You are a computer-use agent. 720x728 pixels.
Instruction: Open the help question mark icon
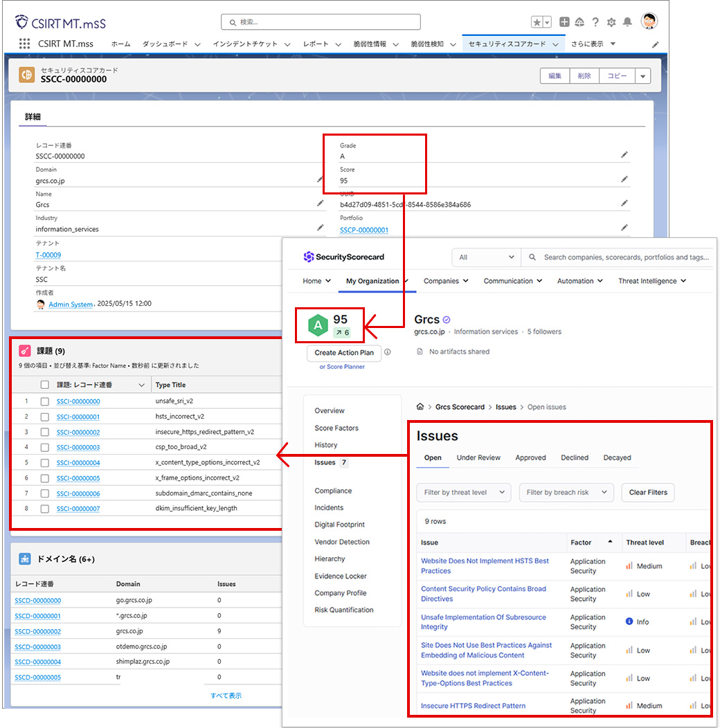click(595, 22)
